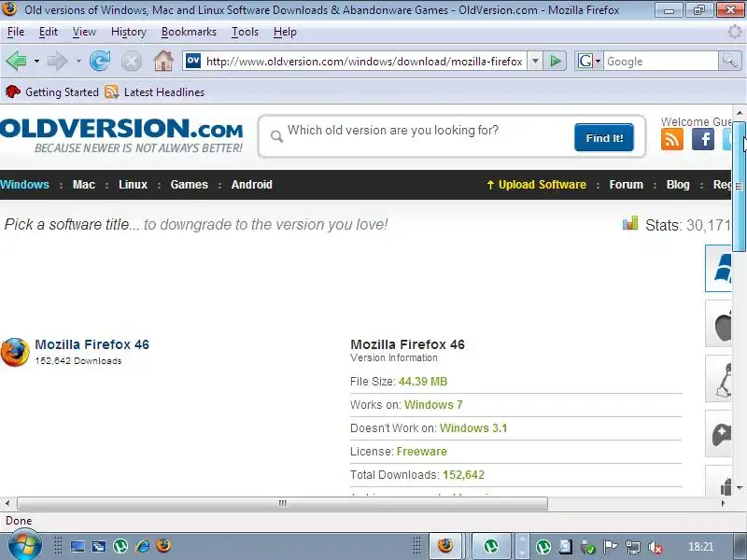Click the Stats bar chart icon
The width and height of the screenshot is (747, 560).
click(630, 223)
